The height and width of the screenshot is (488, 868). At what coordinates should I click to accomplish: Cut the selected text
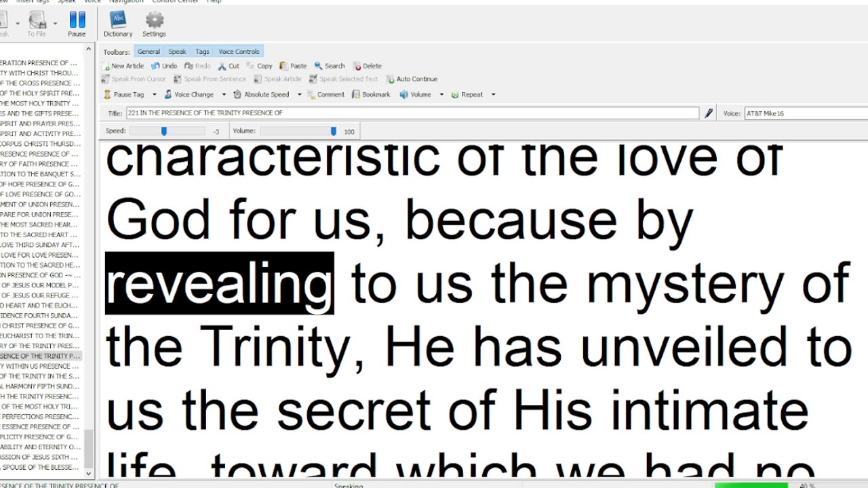point(229,66)
